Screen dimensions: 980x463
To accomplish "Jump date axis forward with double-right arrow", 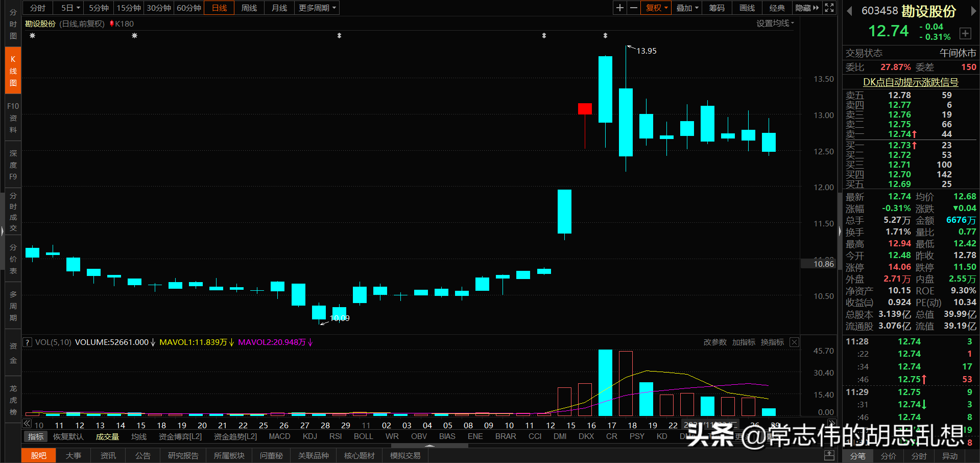I will point(832,423).
